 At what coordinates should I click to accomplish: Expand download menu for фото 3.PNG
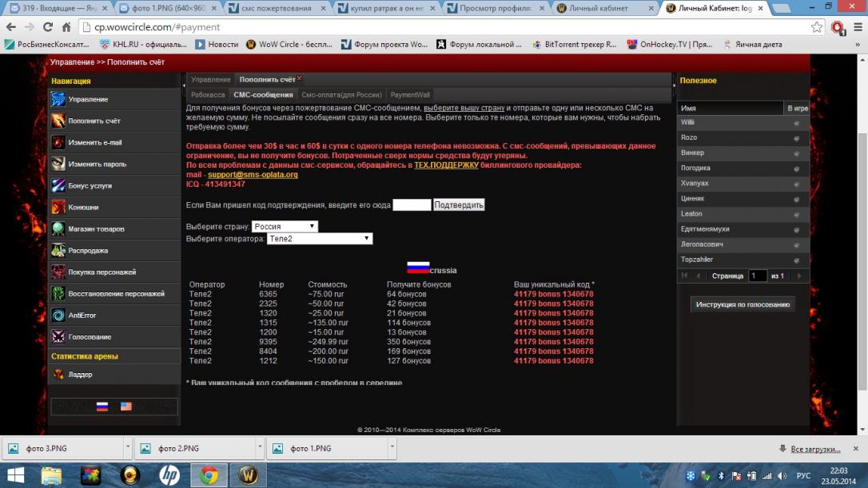pyautogui.click(x=125, y=448)
